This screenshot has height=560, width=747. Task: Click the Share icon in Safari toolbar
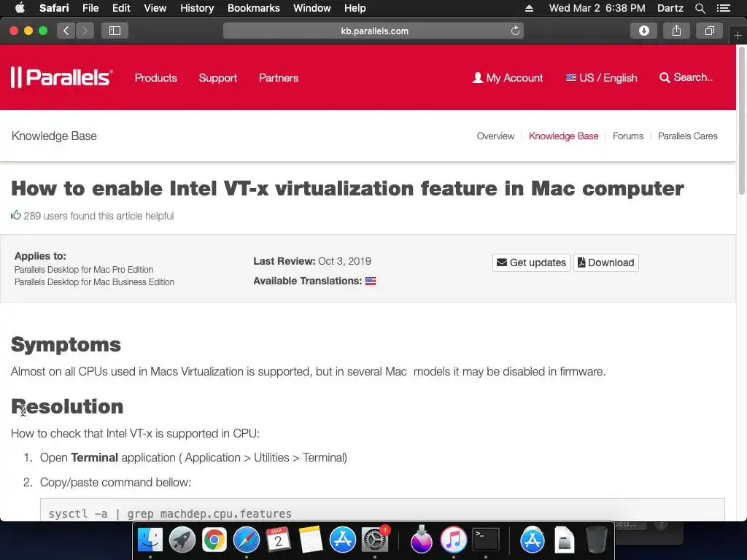pyautogui.click(x=676, y=31)
